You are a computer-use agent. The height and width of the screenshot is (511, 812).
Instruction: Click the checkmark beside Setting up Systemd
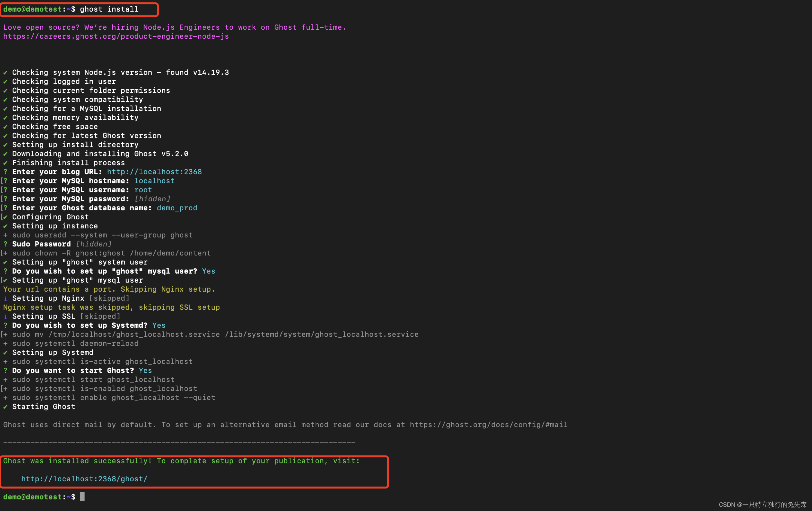tap(5, 353)
